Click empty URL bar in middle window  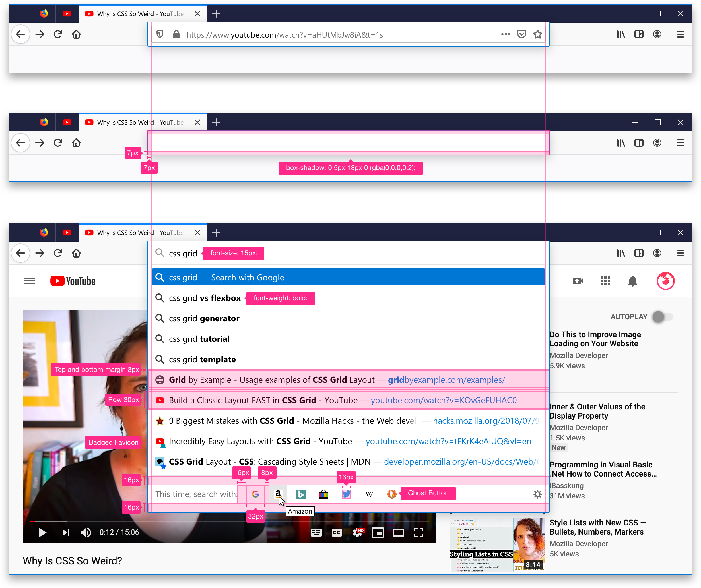349,143
